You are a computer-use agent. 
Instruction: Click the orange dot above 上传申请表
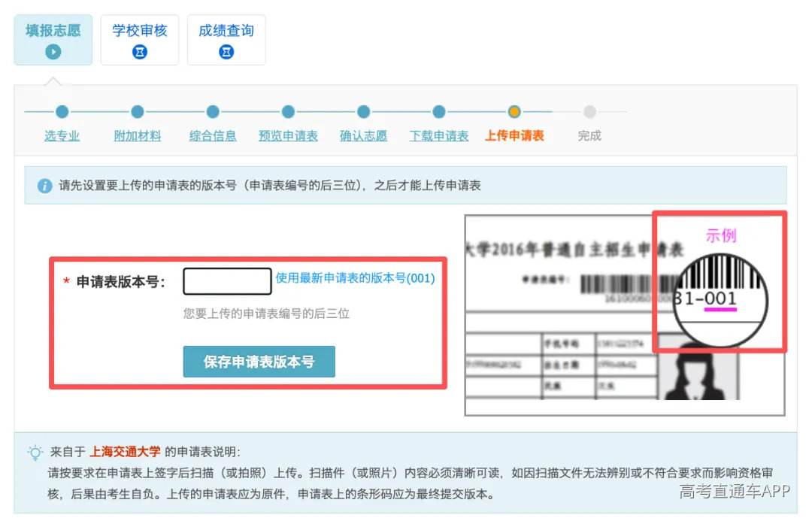point(514,111)
